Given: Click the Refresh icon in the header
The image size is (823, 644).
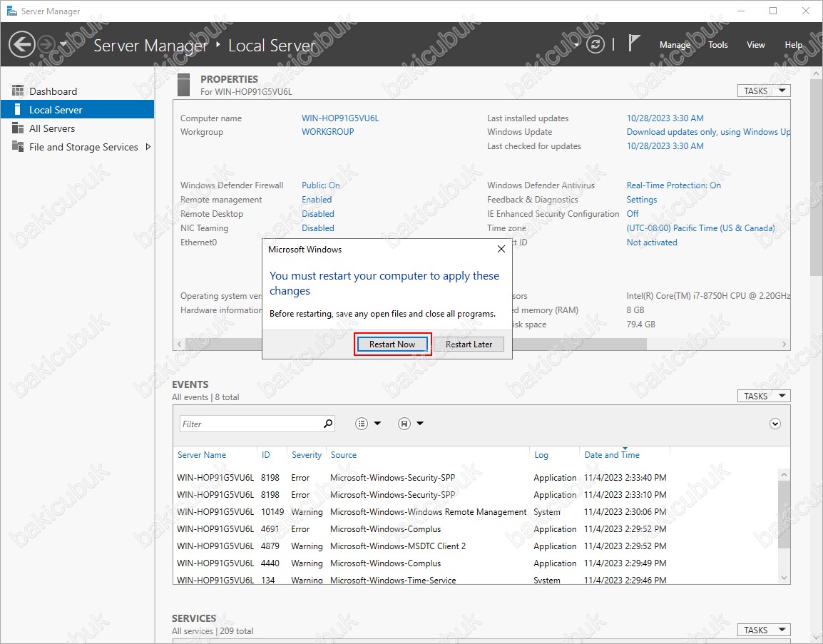Looking at the screenshot, I should click(x=595, y=45).
